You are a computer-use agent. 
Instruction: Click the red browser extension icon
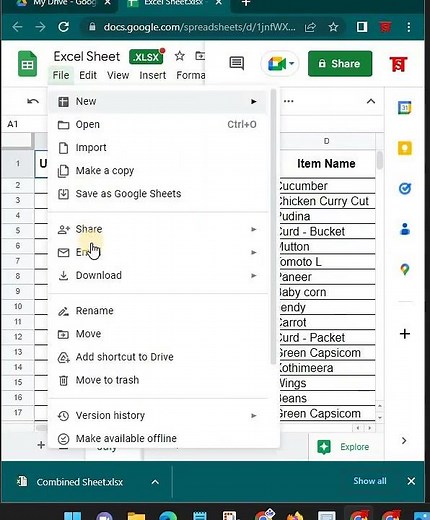coord(385,27)
